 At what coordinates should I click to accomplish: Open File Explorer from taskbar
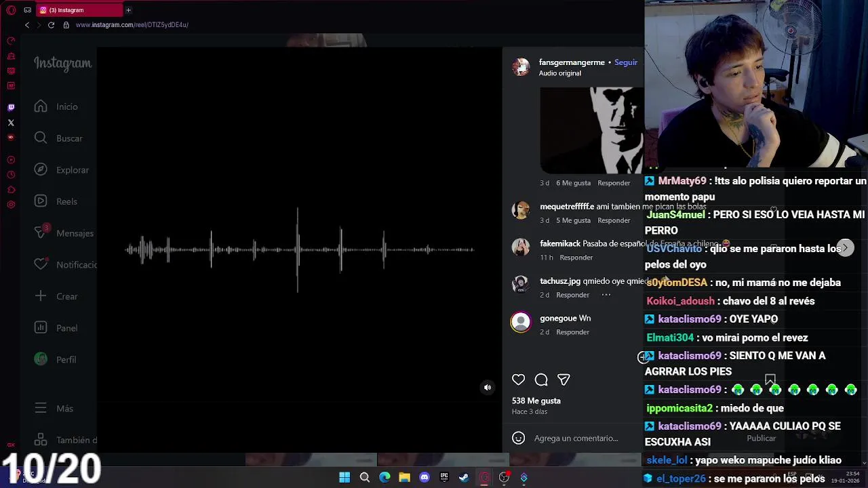point(404,478)
